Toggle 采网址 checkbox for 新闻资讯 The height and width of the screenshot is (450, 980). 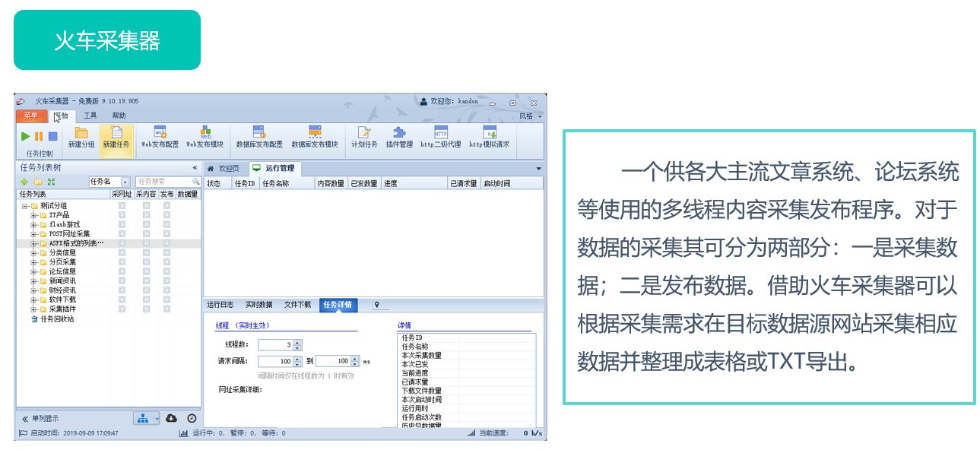click(122, 281)
